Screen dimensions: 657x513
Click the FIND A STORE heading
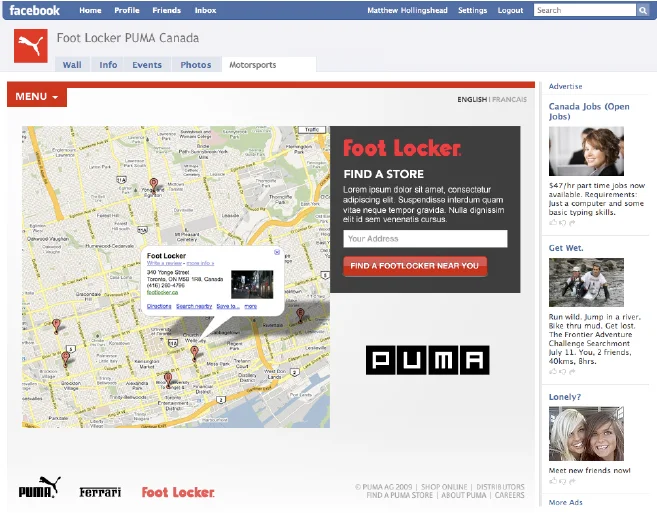(x=383, y=174)
